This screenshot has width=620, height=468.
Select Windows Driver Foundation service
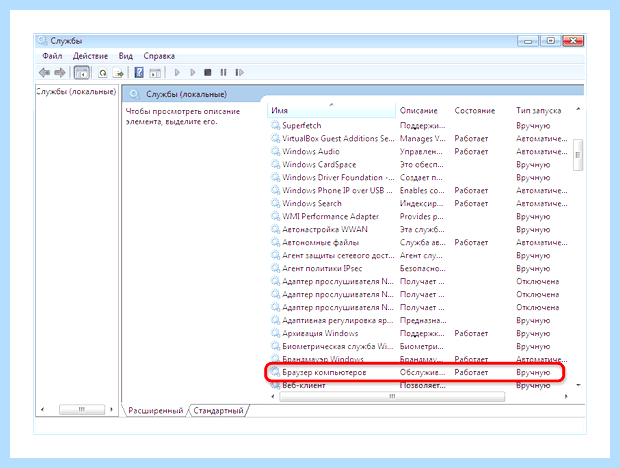pos(419,178)
